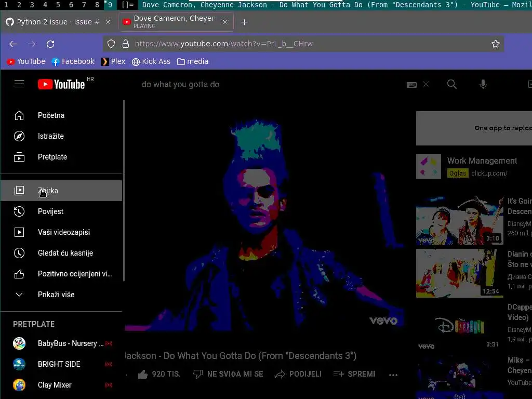Open BabyBus - Nursery subscription channel
The height and width of the screenshot is (399, 532).
(x=61, y=343)
